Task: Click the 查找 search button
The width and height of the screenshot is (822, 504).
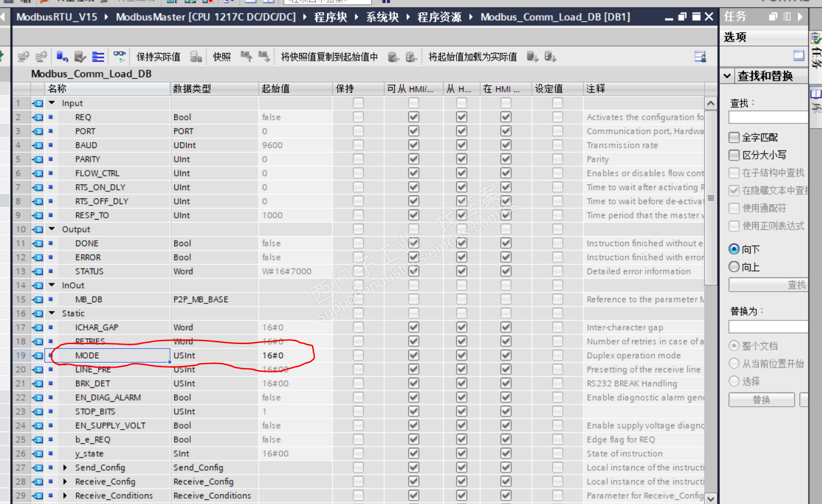Action: (x=768, y=285)
